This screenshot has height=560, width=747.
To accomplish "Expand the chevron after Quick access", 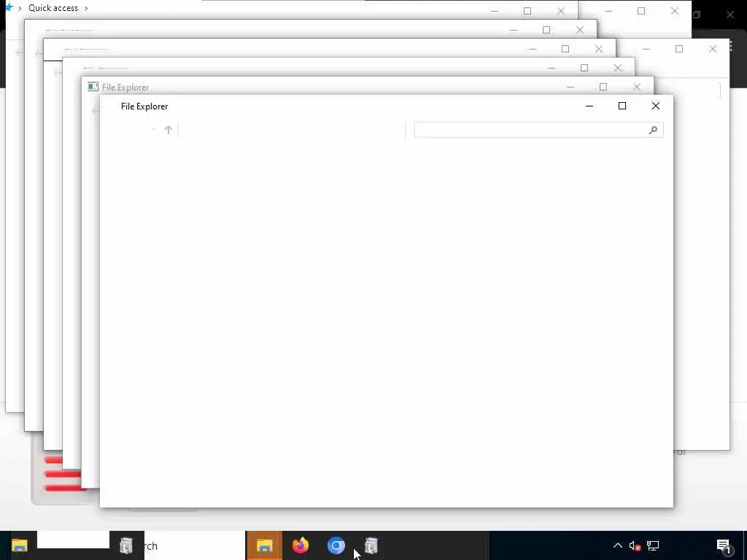I will pos(86,8).
